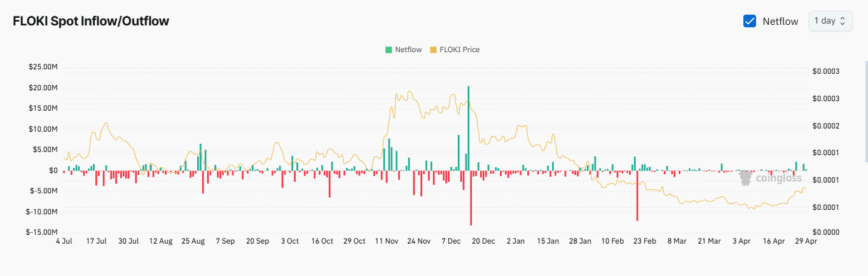868x276 pixels.
Task: Click the tallest green bar in mid December
Action: tap(469, 128)
